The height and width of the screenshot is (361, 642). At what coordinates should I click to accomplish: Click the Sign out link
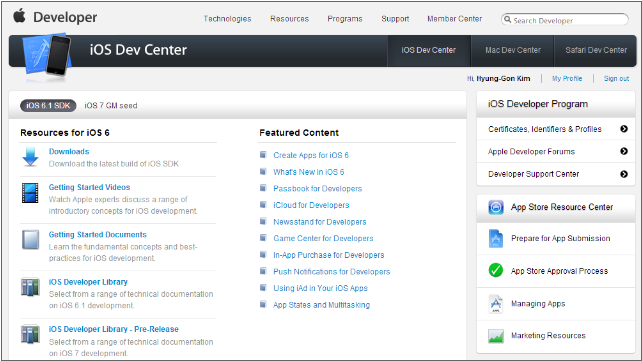(616, 79)
